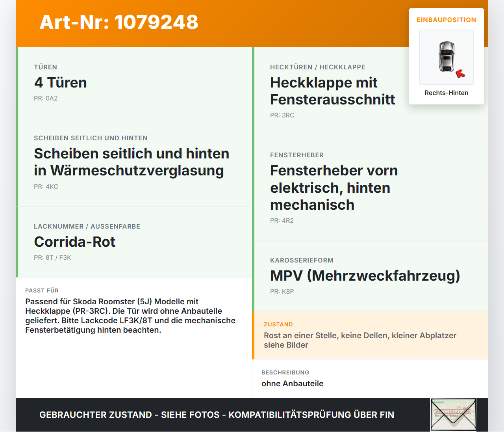Click 'PR: K8P' code text

pos(282,292)
